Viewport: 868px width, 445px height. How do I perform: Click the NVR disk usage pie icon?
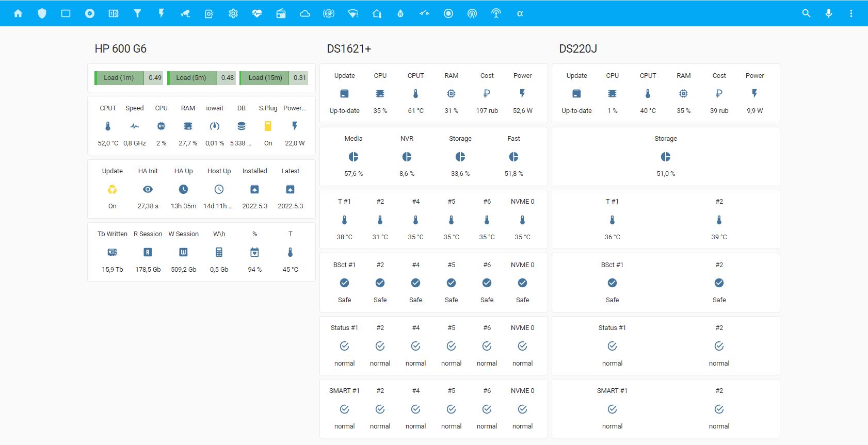407,157
